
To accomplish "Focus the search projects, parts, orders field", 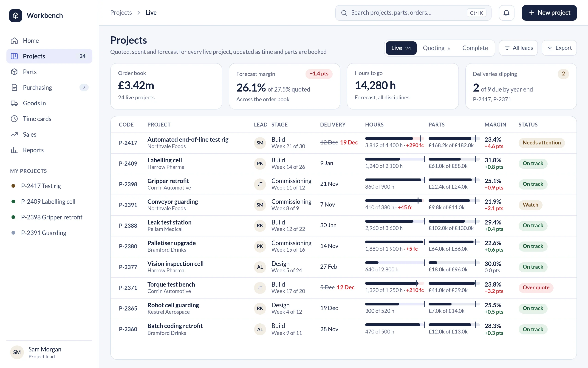I will pyautogui.click(x=413, y=13).
